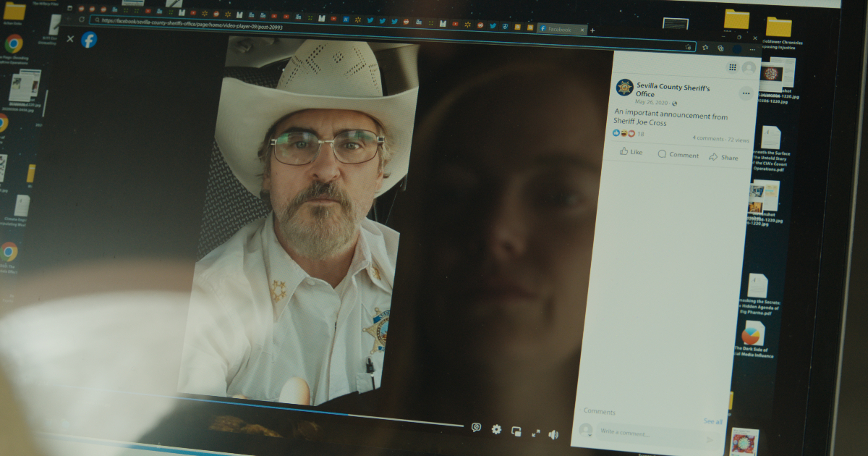Click the Comment button on the post
868x456 pixels.
(678, 155)
